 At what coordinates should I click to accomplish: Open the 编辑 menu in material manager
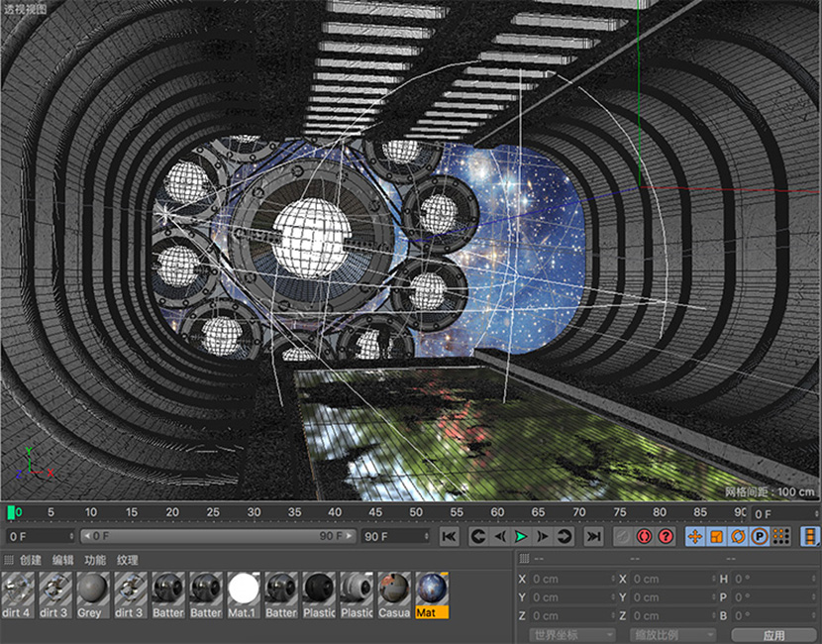click(x=63, y=560)
